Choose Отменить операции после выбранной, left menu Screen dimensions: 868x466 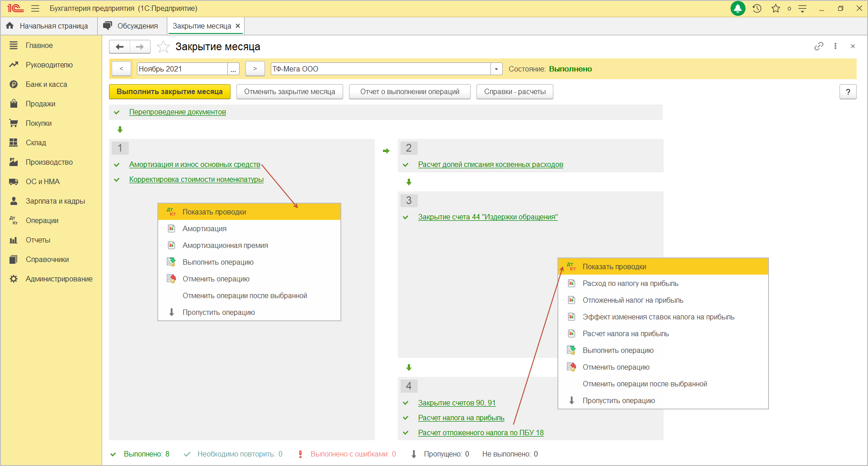[249, 295]
